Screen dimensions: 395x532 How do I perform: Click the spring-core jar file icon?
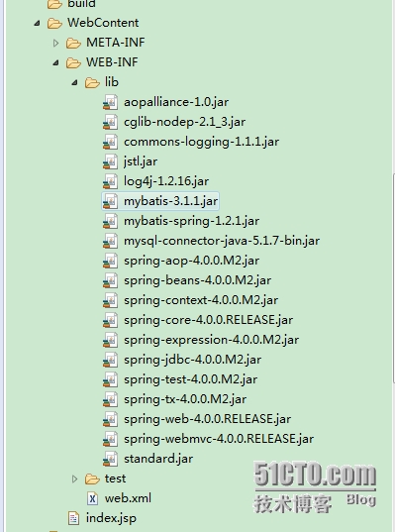point(110,320)
